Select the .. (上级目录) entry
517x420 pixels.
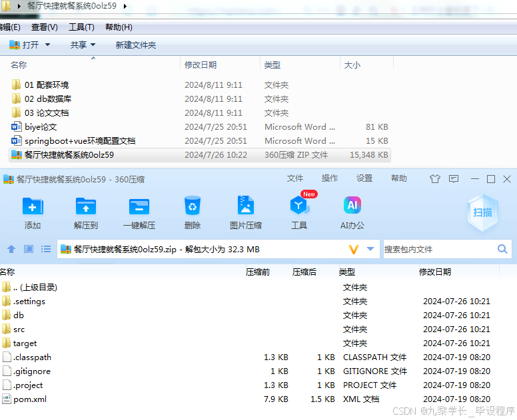[x=29, y=288]
